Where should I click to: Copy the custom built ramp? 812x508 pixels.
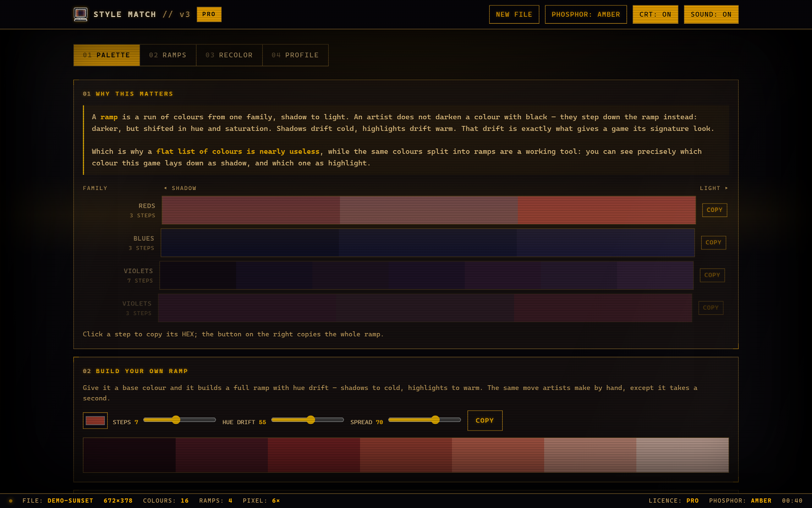click(x=485, y=420)
